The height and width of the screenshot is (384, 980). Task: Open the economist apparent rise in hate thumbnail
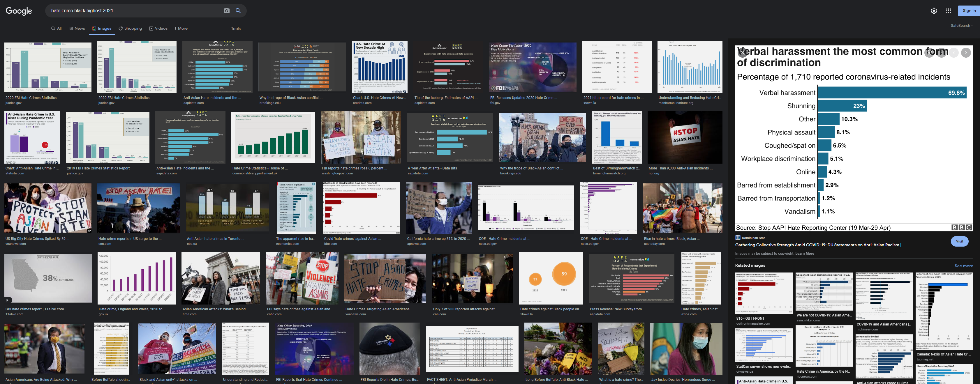pyautogui.click(x=296, y=208)
